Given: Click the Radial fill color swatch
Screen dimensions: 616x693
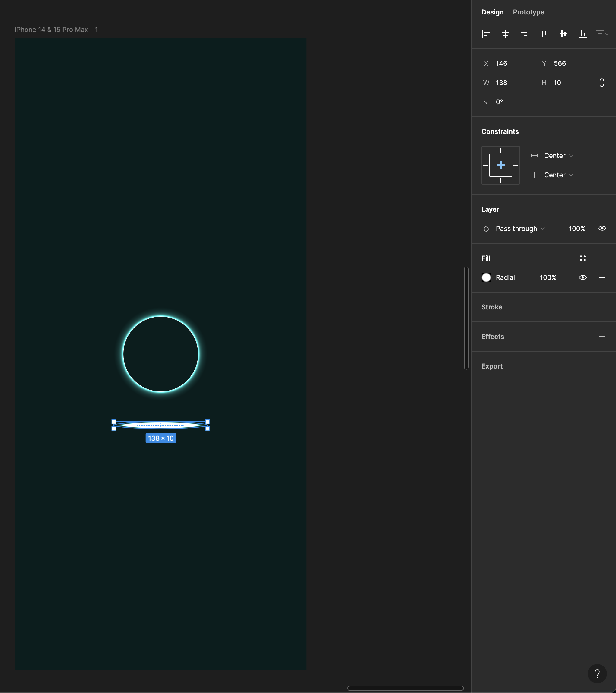Looking at the screenshot, I should pos(486,278).
